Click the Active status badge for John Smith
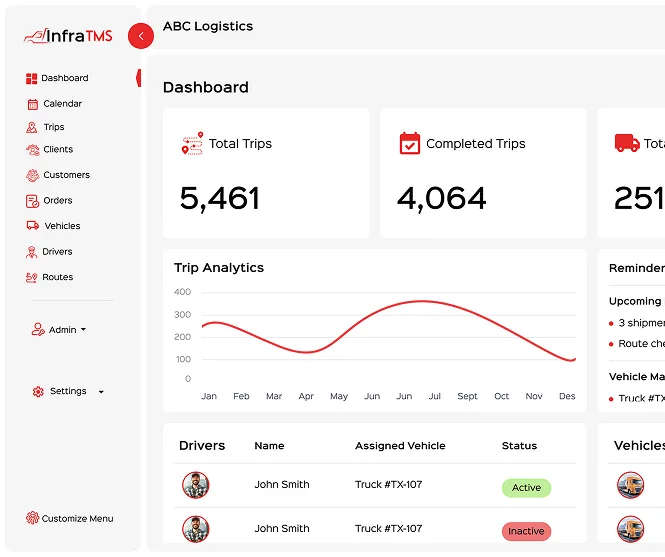665x557 pixels. click(x=526, y=488)
